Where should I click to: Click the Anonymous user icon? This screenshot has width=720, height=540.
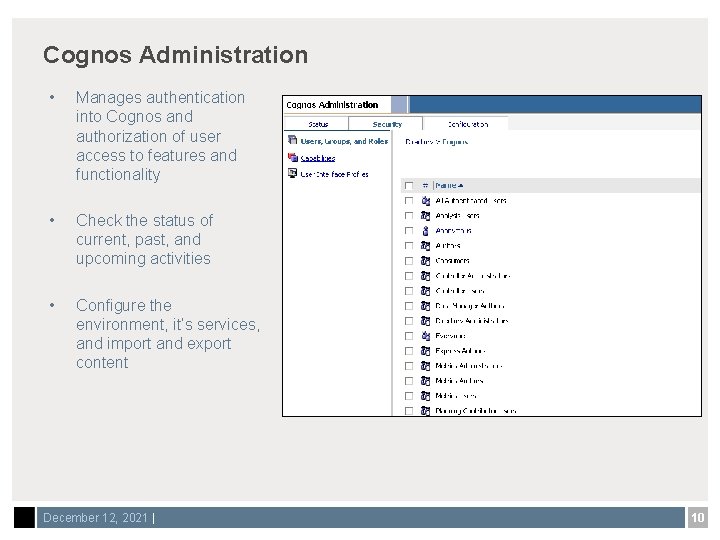(426, 231)
